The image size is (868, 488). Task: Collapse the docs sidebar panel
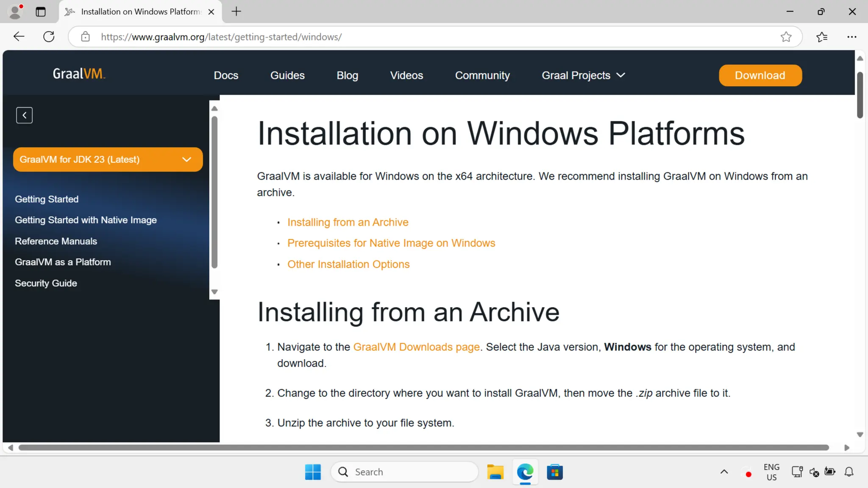24,115
